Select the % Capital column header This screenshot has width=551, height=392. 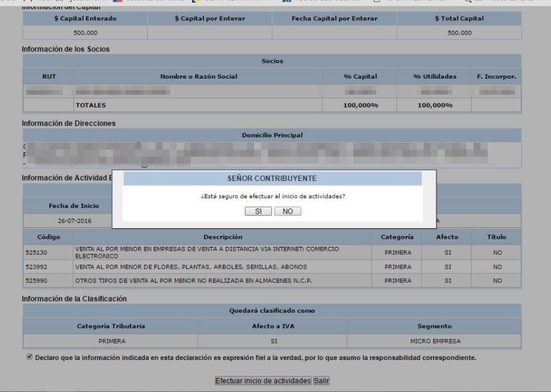pyautogui.click(x=360, y=77)
